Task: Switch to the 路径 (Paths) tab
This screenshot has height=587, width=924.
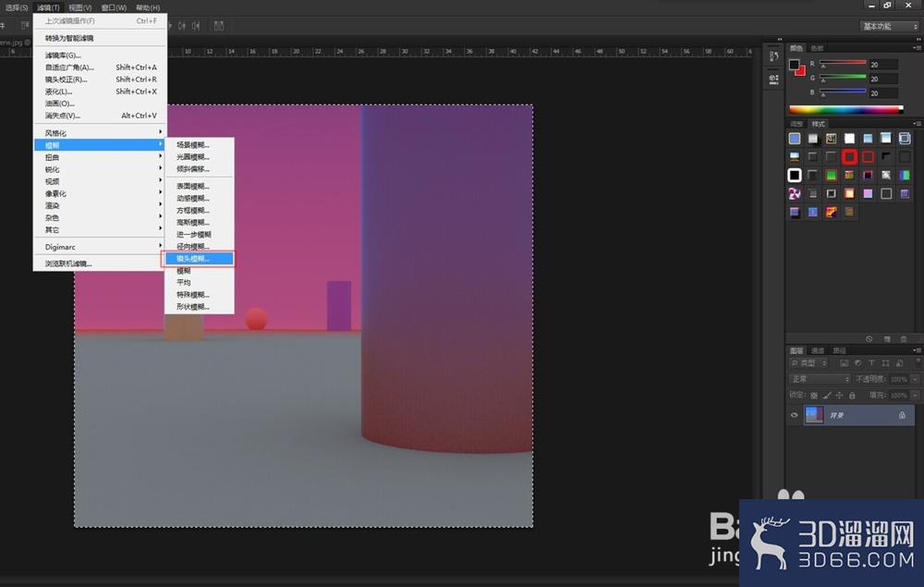Action: (839, 350)
